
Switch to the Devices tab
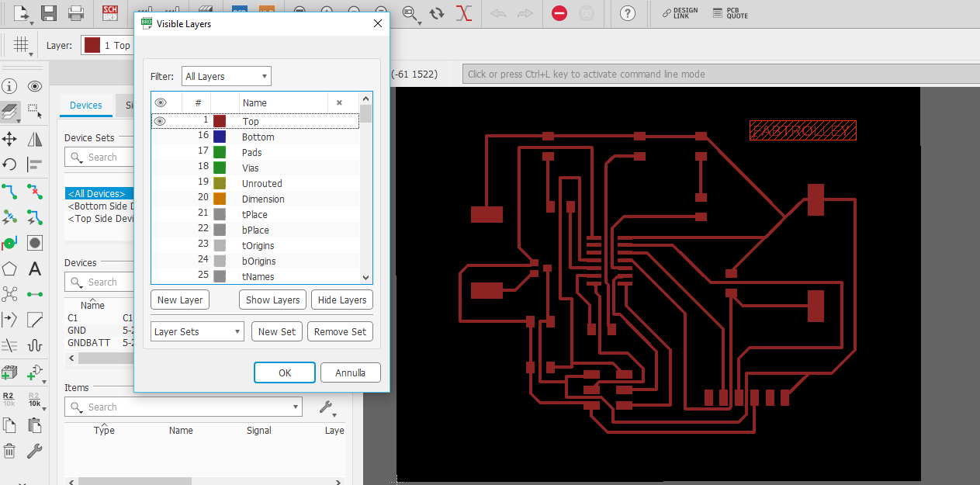coord(85,106)
